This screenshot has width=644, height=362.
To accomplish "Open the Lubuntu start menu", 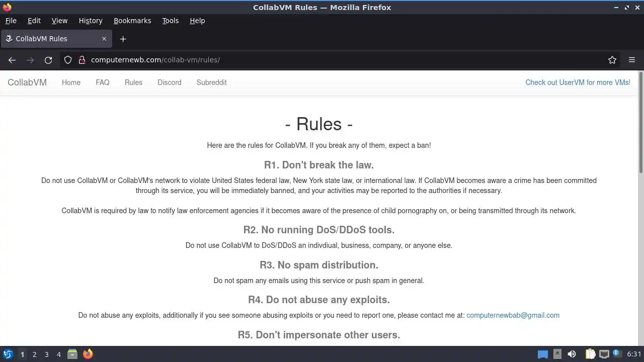I will pos(8,354).
